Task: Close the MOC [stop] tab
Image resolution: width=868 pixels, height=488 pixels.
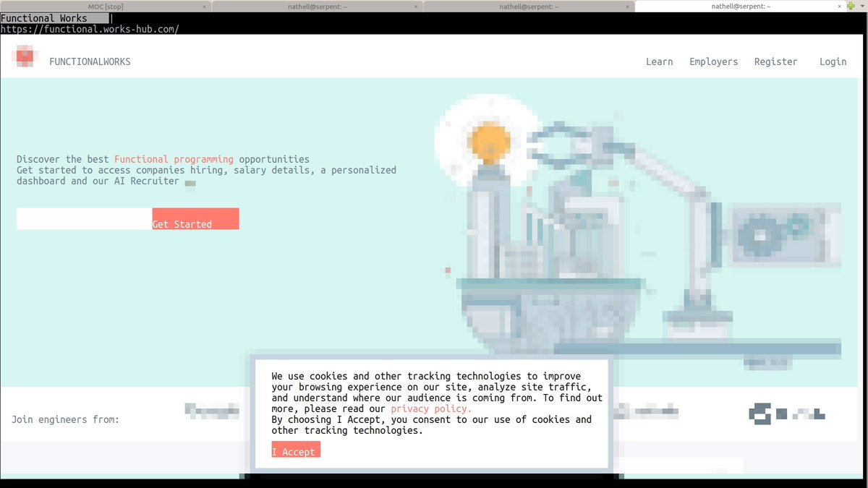Action: click(x=204, y=6)
